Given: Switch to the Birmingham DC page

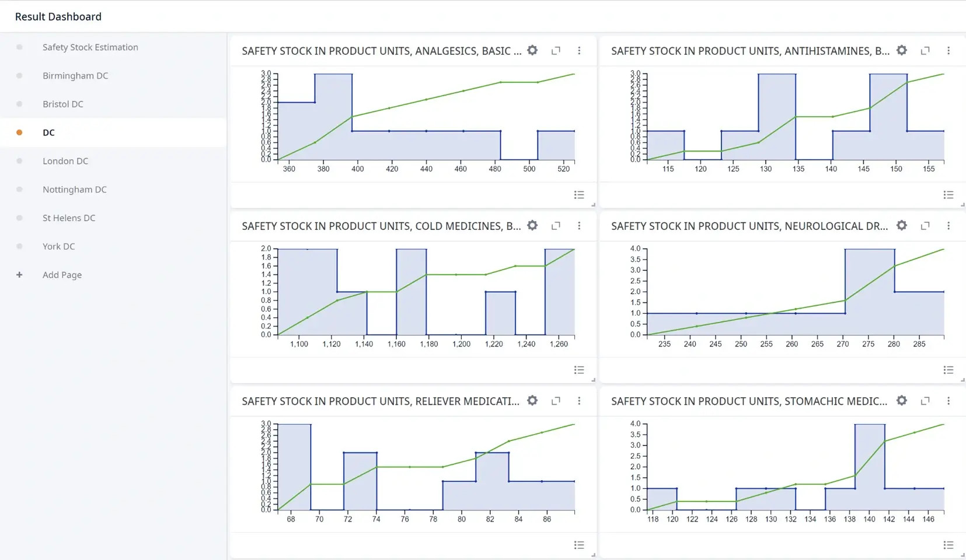Looking at the screenshot, I should (75, 76).
